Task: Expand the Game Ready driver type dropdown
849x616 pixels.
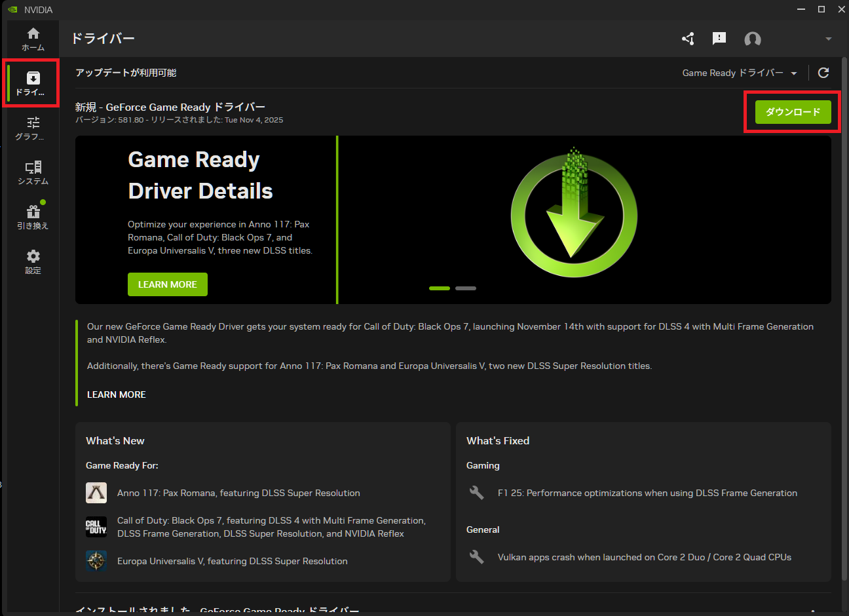Action: (x=740, y=73)
